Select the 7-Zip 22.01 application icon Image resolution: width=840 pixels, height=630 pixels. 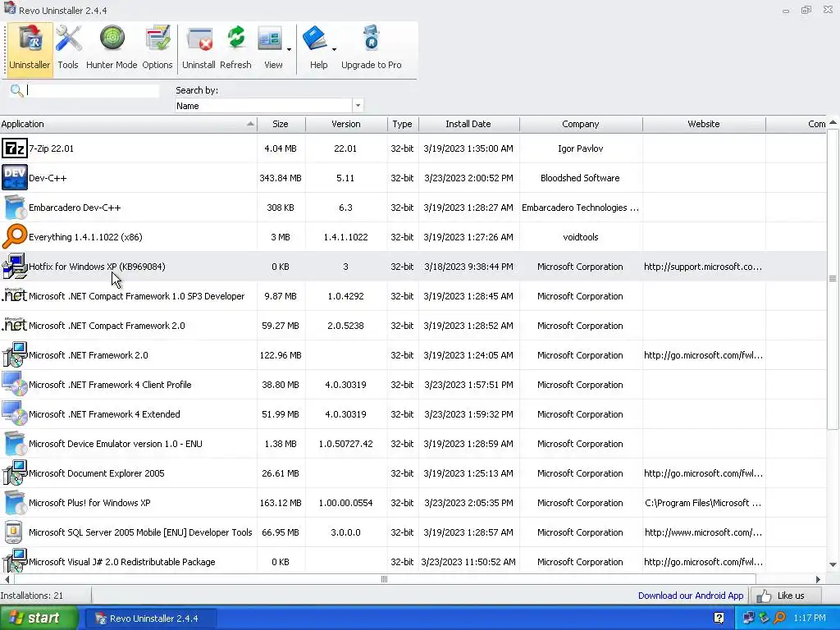(x=15, y=148)
